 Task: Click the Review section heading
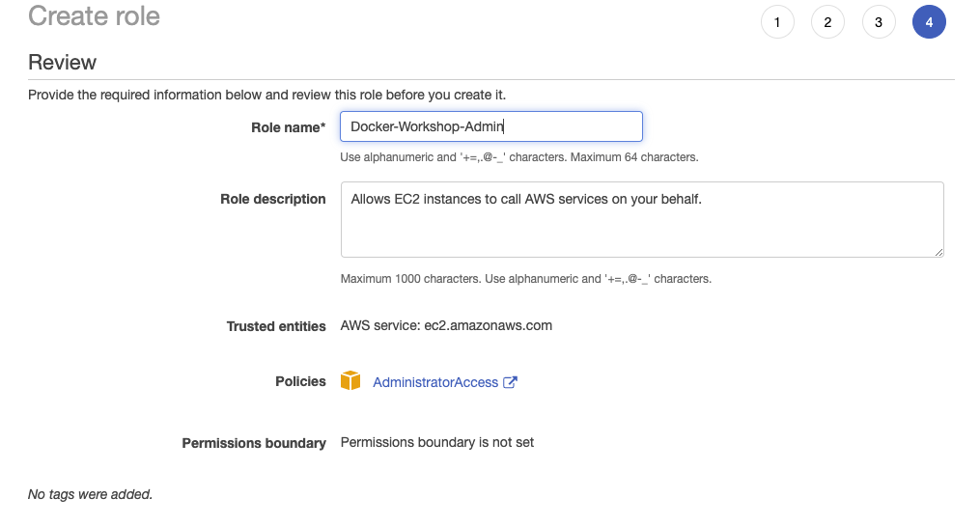[x=63, y=63]
